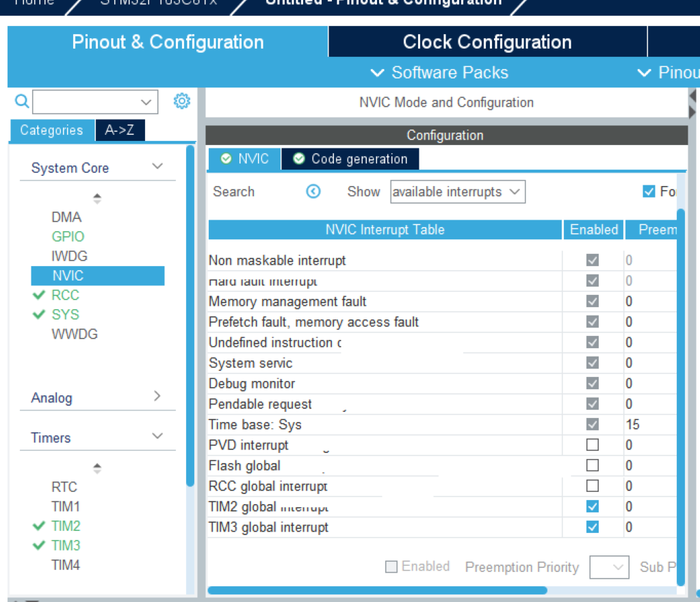This screenshot has width=700, height=602.
Task: Disable the TIM3 global interrupt checkbox
Action: pyautogui.click(x=593, y=527)
